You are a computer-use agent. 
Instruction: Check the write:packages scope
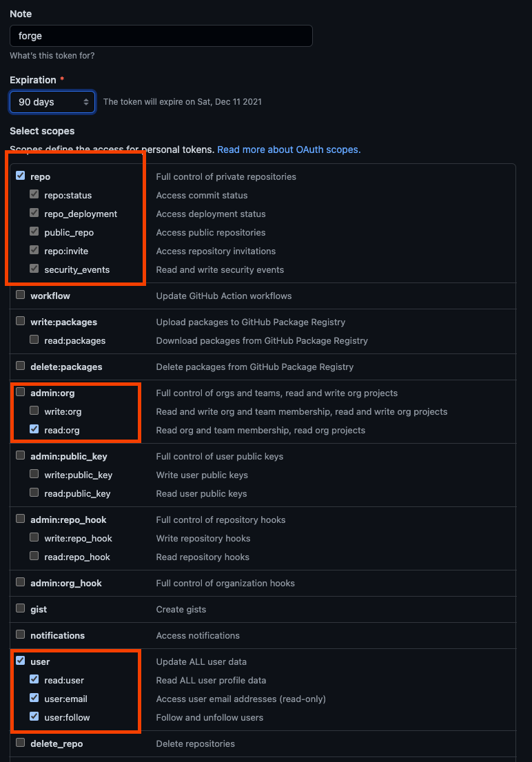coord(21,321)
